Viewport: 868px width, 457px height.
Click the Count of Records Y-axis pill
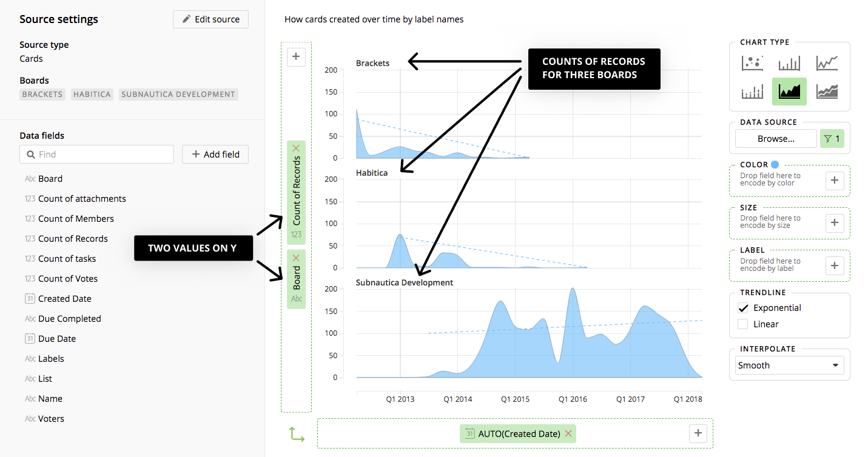click(296, 193)
